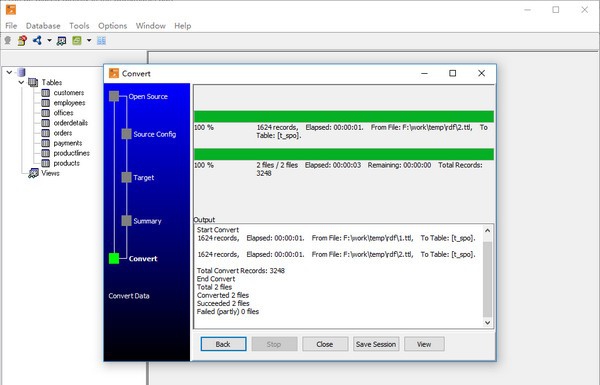Open dropdown arrow beside green icon
The image size is (600, 385).
pyautogui.click(x=89, y=40)
